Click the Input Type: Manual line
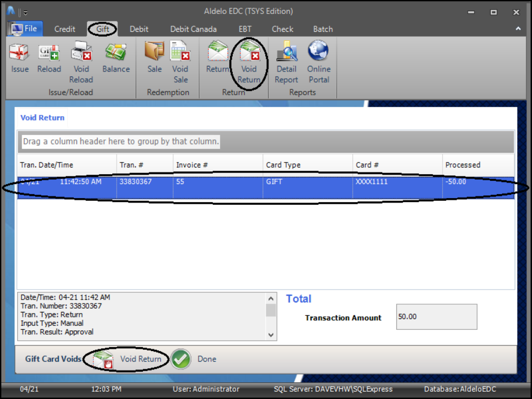532x399 pixels. click(52, 323)
